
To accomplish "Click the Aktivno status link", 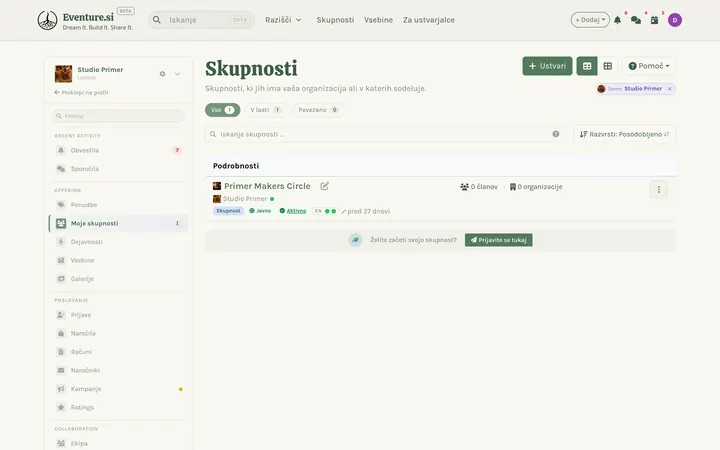I will coord(296,211).
